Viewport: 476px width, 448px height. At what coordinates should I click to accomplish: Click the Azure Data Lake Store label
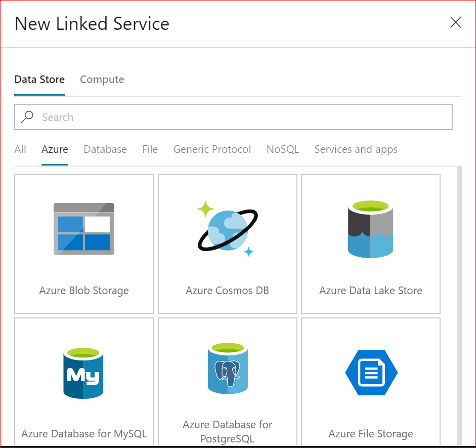371,291
